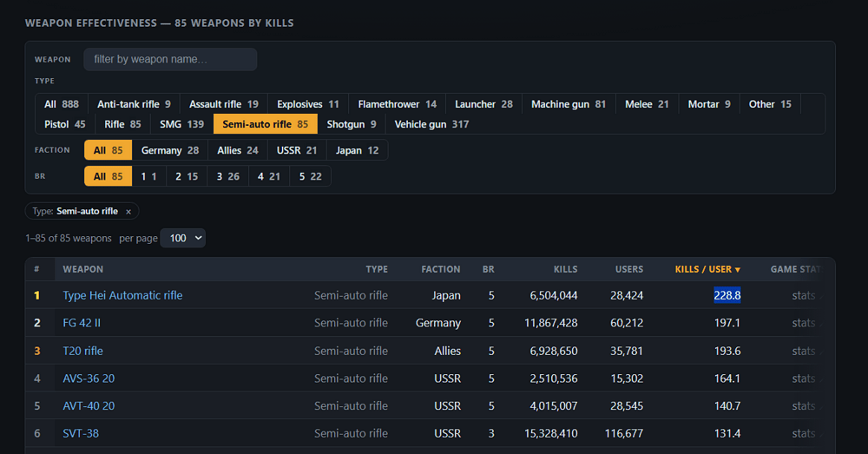Viewport: 868px width, 454px height.
Task: Sort by KILLS column header
Action: (565, 269)
